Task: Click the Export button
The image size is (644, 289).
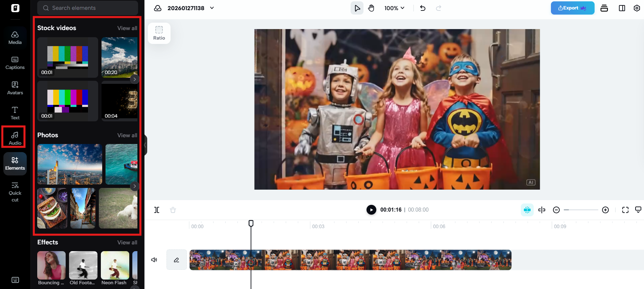Action: [573, 8]
